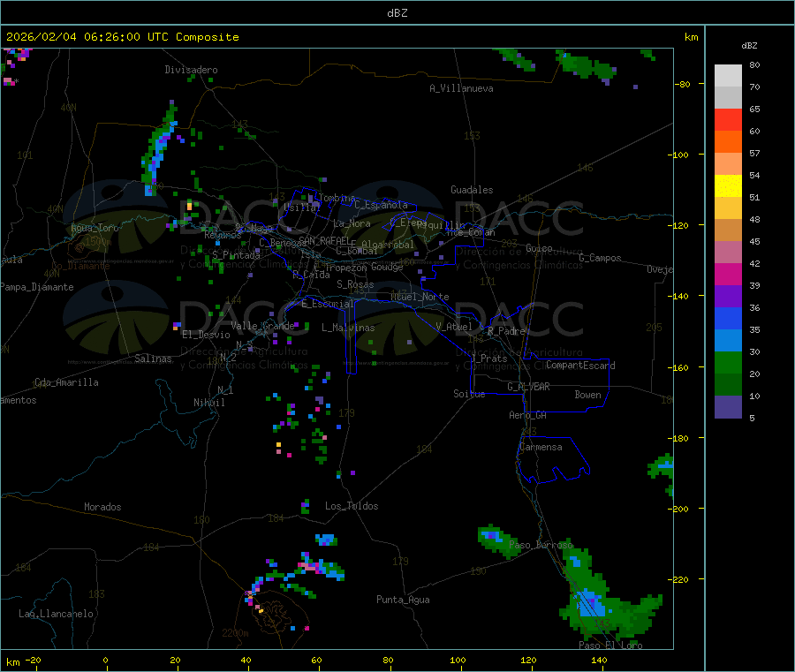Click the 'dBZ' heading above the color legend

(749, 46)
